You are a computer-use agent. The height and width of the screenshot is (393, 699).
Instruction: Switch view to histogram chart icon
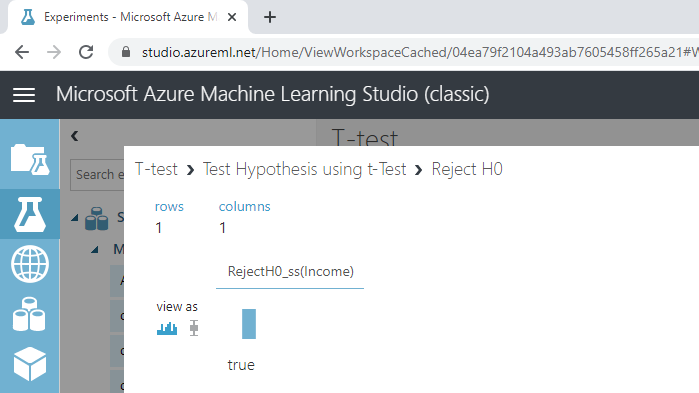point(167,328)
